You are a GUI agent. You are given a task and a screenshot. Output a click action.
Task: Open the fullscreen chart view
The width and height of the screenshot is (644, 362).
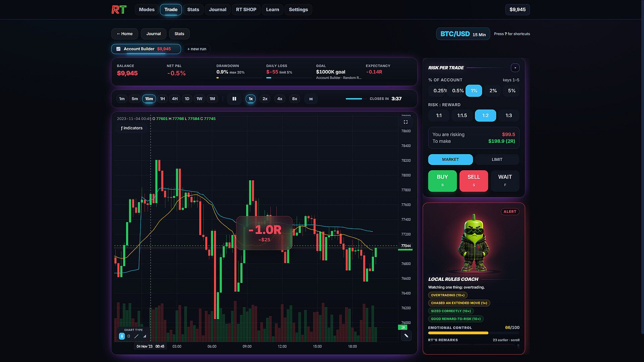406,122
